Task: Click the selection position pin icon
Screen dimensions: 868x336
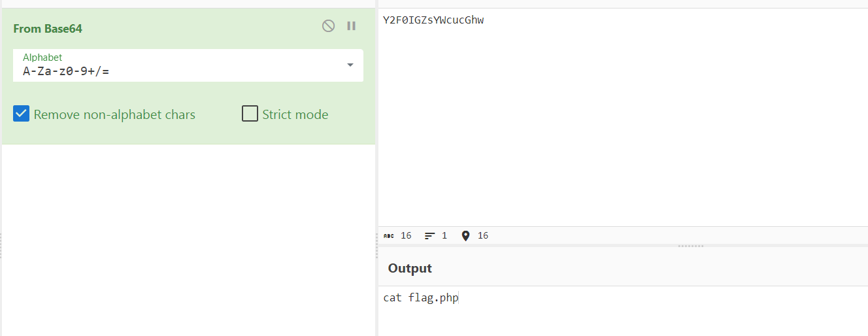Action: coord(465,235)
